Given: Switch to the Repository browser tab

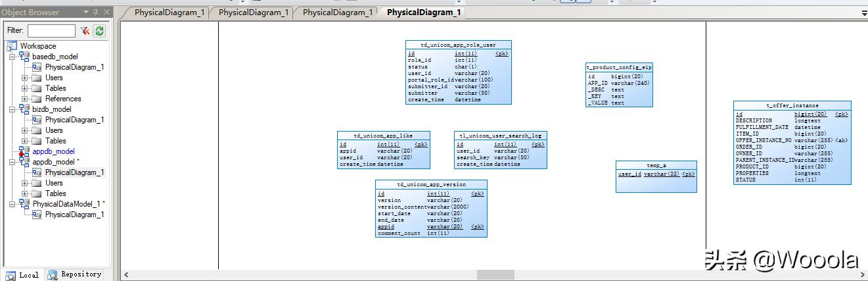Looking at the screenshot, I should [x=76, y=274].
